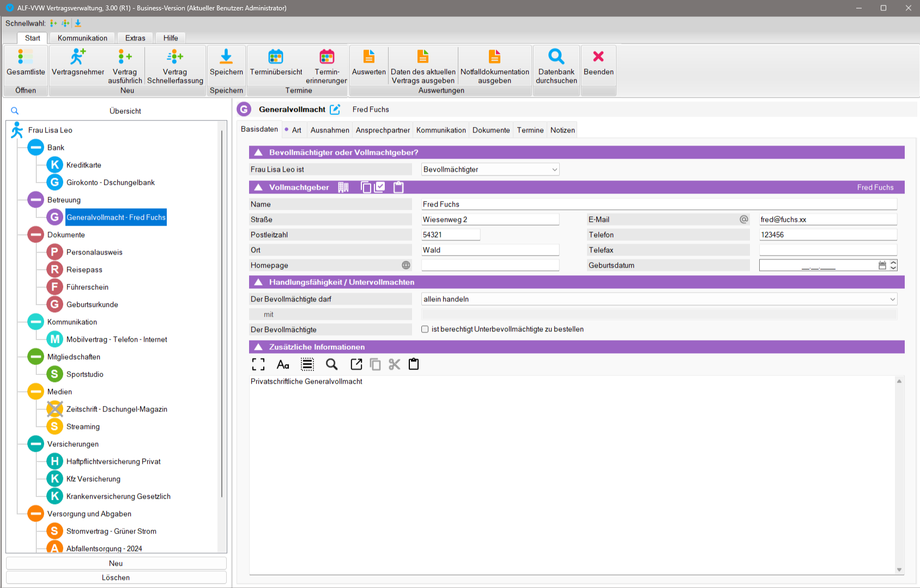The width and height of the screenshot is (920, 588).
Task: Open the Terminübersicht calendar icon
Action: [276, 57]
